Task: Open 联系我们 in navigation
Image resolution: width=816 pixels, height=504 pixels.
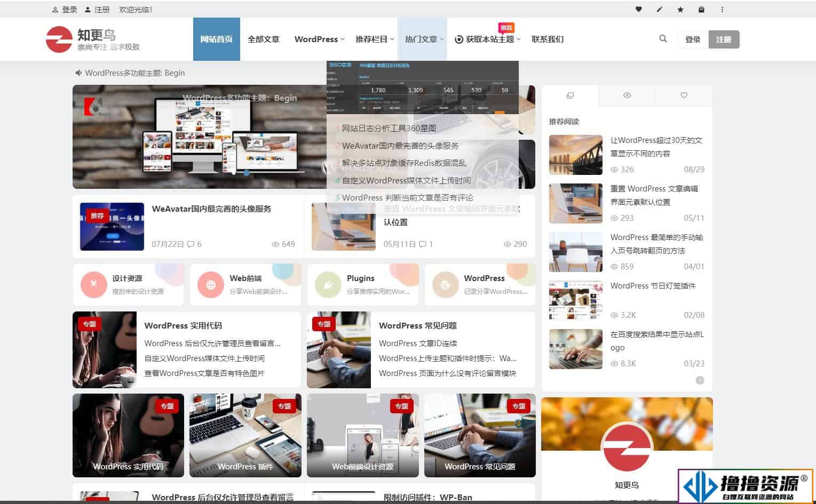Action: click(548, 39)
